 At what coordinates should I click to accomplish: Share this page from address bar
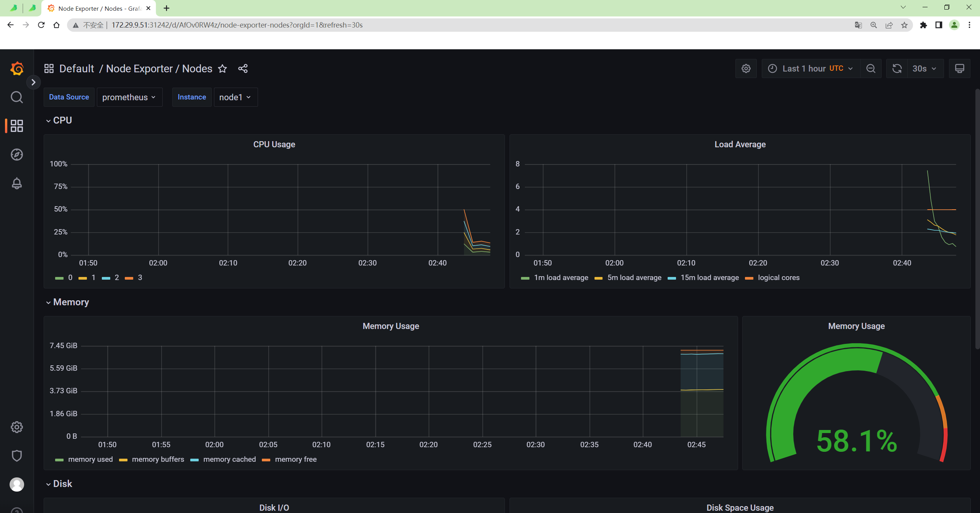pos(889,25)
